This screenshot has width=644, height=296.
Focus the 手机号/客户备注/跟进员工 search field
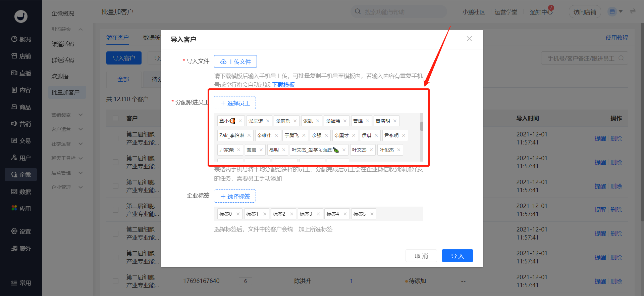pos(585,58)
